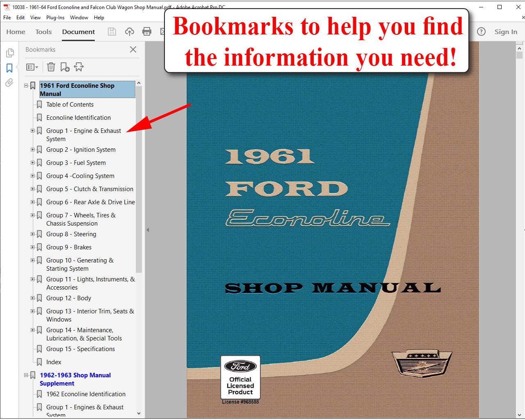
Task: Expand Group 4 - Cooling System
Action: pyautogui.click(x=33, y=176)
